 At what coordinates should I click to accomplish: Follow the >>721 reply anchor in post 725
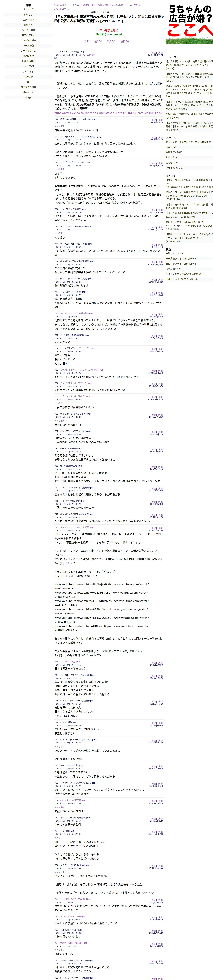(x=59, y=234)
